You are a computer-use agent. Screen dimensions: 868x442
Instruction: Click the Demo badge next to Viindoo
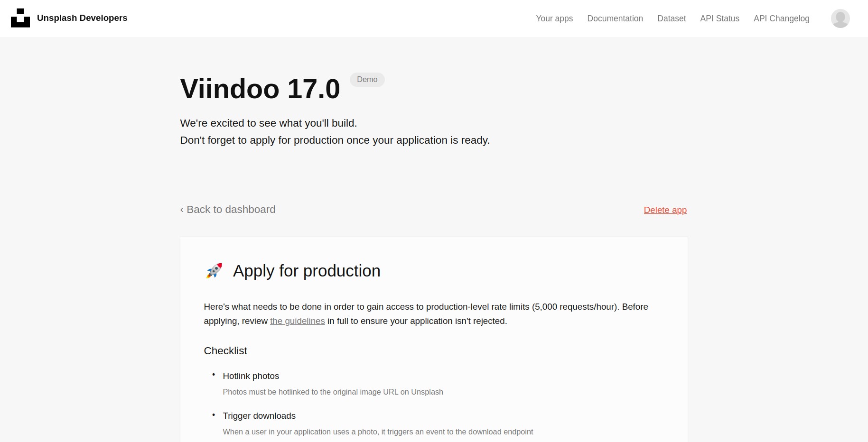click(367, 79)
